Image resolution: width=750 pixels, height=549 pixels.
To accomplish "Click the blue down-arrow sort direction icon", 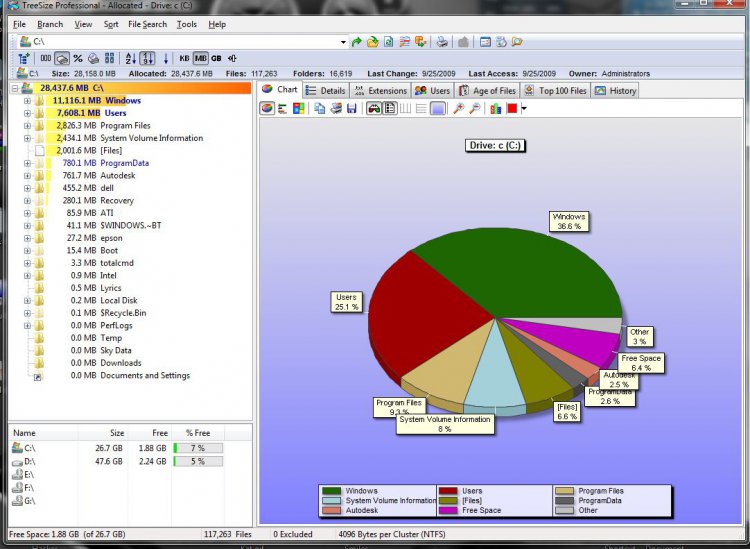I will [x=166, y=58].
